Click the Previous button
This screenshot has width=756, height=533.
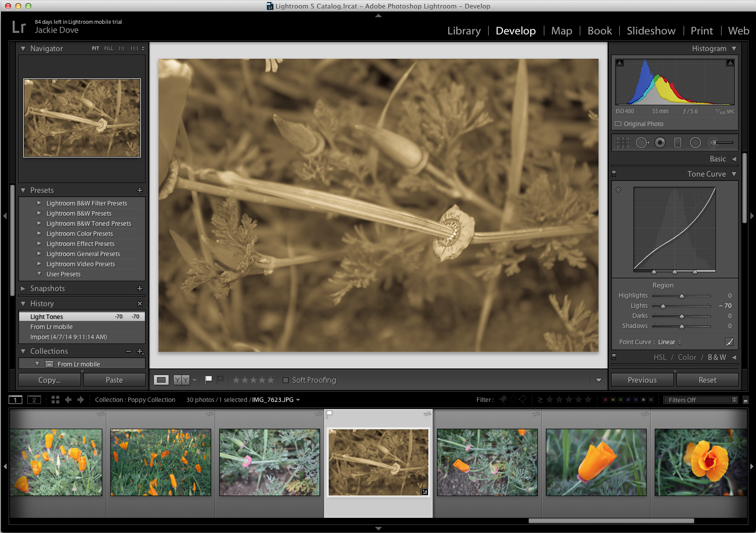pyautogui.click(x=642, y=380)
